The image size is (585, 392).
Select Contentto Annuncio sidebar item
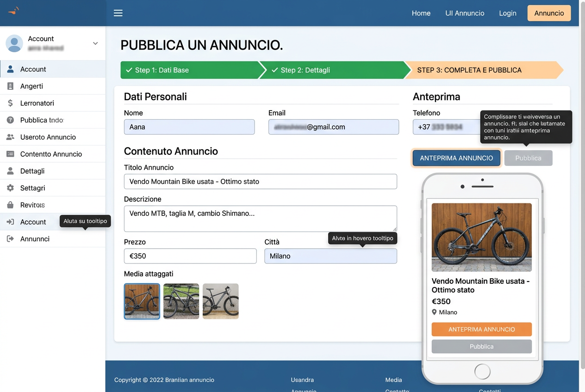click(53, 154)
